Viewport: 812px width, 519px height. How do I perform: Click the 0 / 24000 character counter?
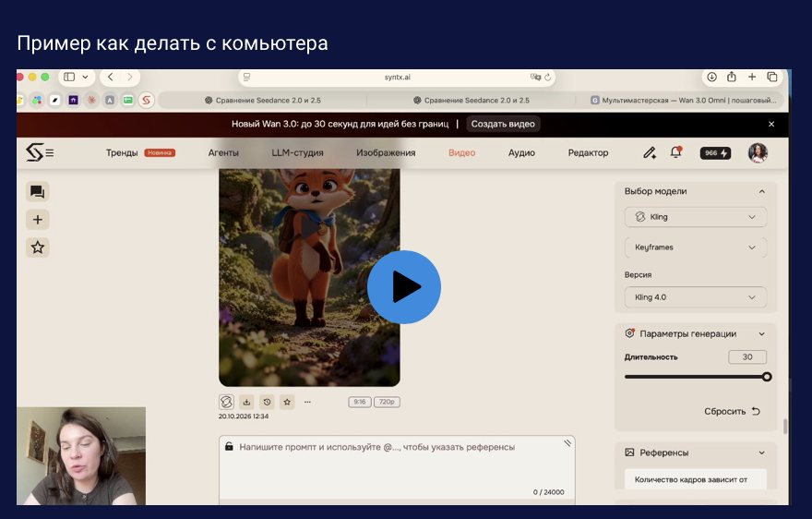(x=548, y=492)
